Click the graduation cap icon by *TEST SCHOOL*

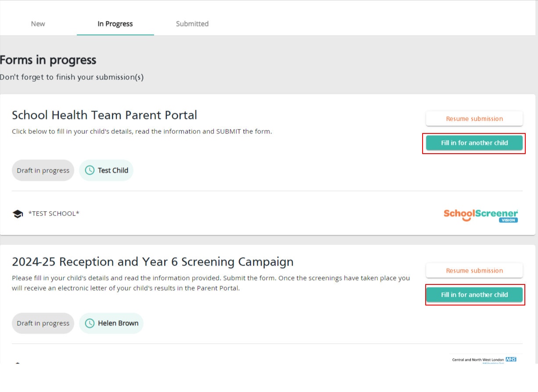coord(18,214)
